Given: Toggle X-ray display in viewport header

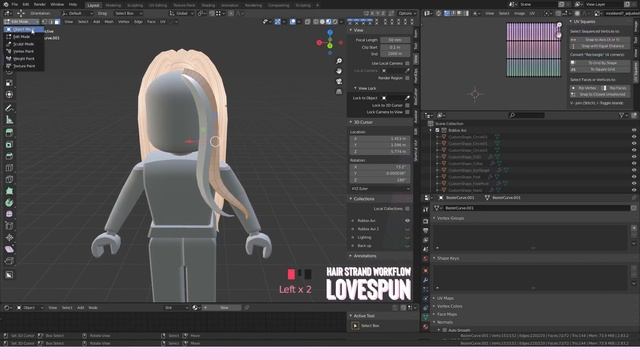Looking at the screenshot, I should 307,22.
